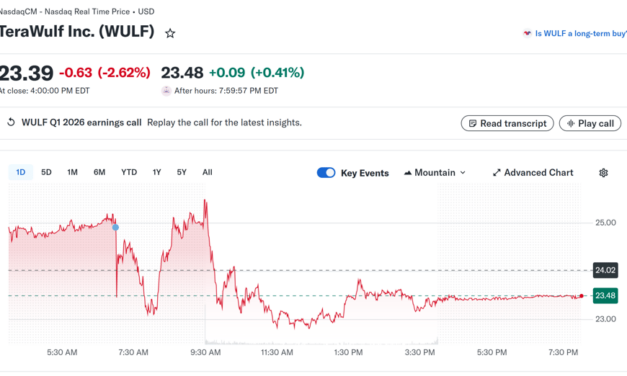Image resolution: width=627 pixels, height=376 pixels.
Task: Click the red after-hours price dot on chart
Action: point(581,296)
